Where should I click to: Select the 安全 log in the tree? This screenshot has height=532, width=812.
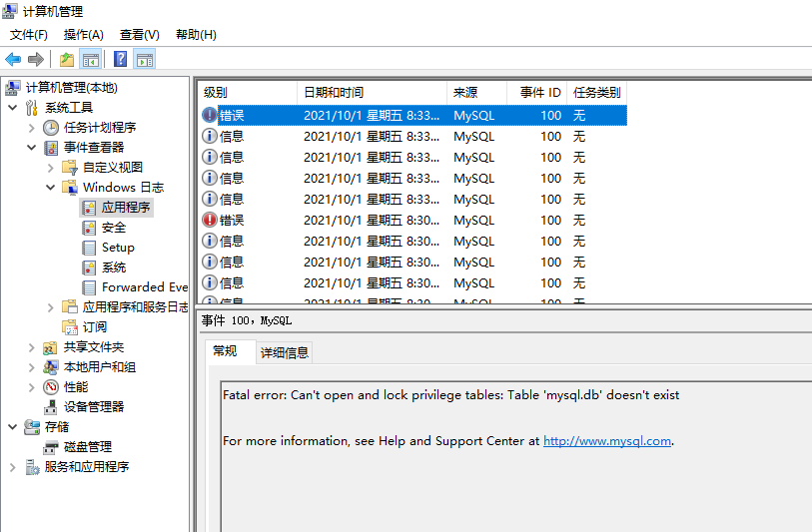click(114, 228)
